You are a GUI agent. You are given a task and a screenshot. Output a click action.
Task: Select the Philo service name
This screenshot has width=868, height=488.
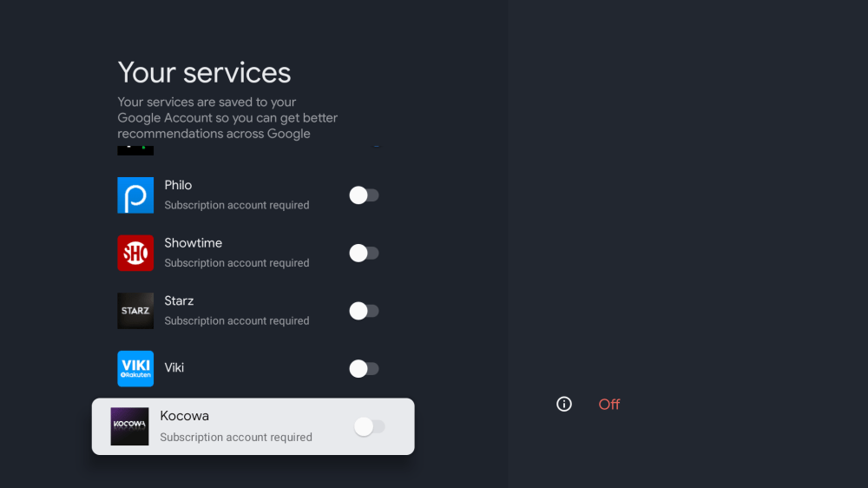(178, 185)
